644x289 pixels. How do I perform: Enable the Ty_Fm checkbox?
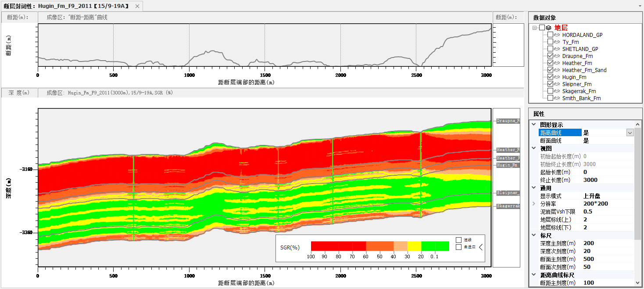click(550, 42)
